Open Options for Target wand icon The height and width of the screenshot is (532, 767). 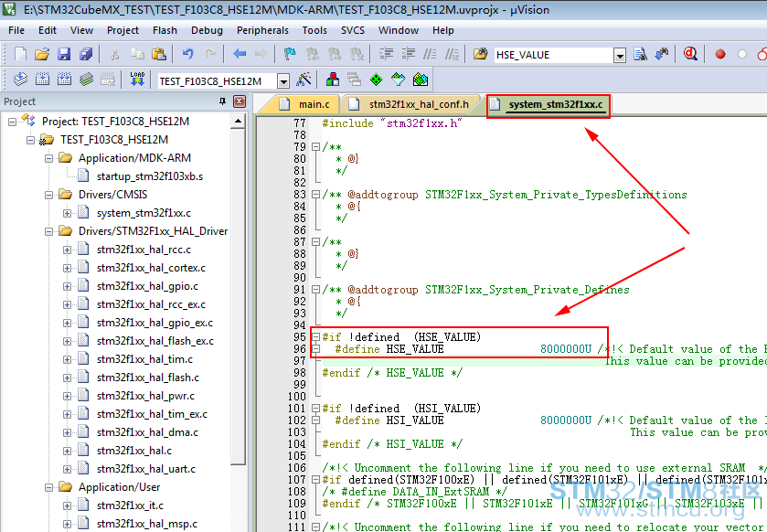(x=304, y=80)
